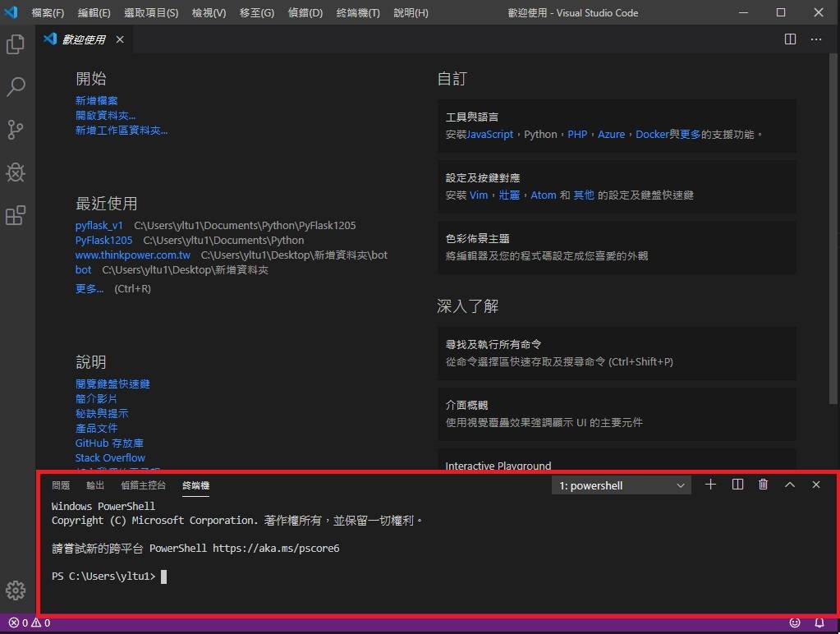Click the 更多... recent link
Screen dimensions: 840x634
[x=90, y=289]
